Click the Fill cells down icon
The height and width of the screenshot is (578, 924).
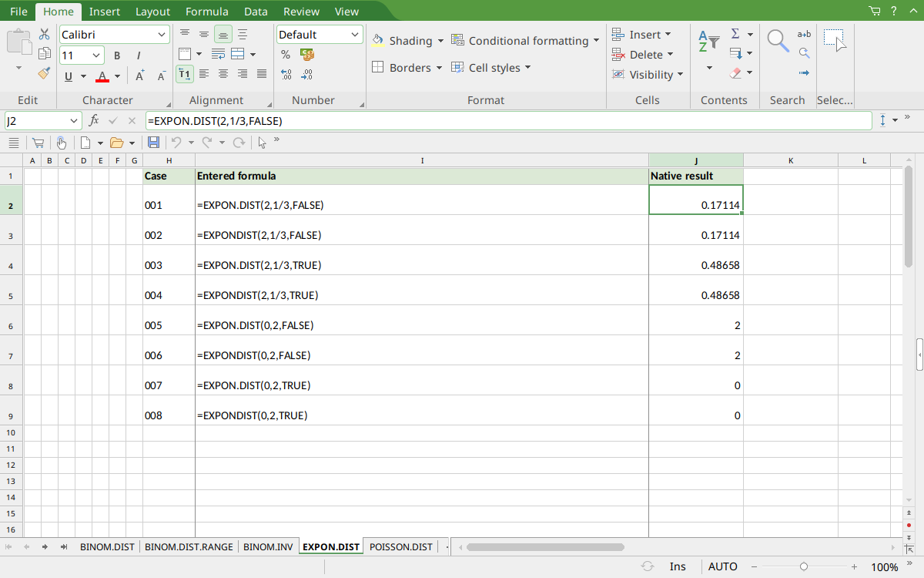tap(735, 54)
